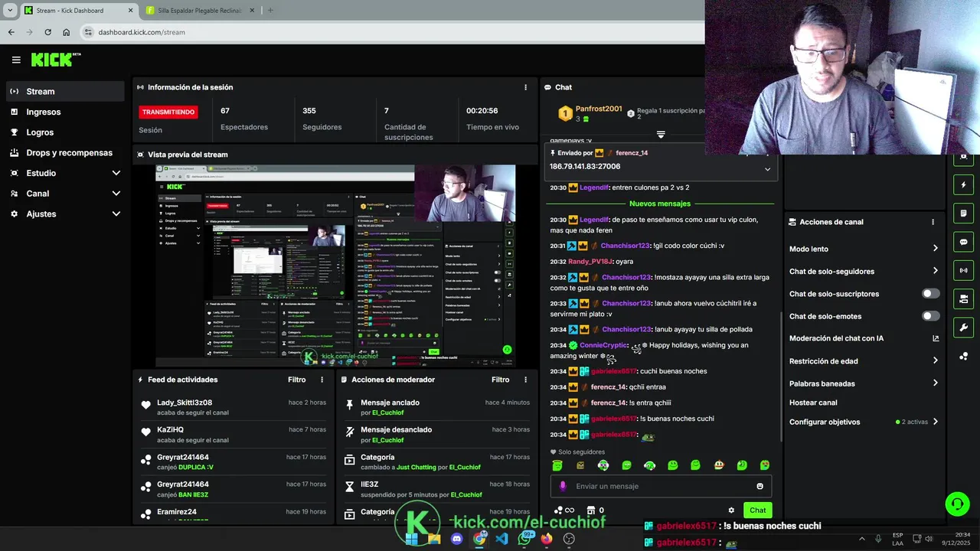980x551 pixels.
Task: Click the green Chat send button
Action: click(757, 510)
